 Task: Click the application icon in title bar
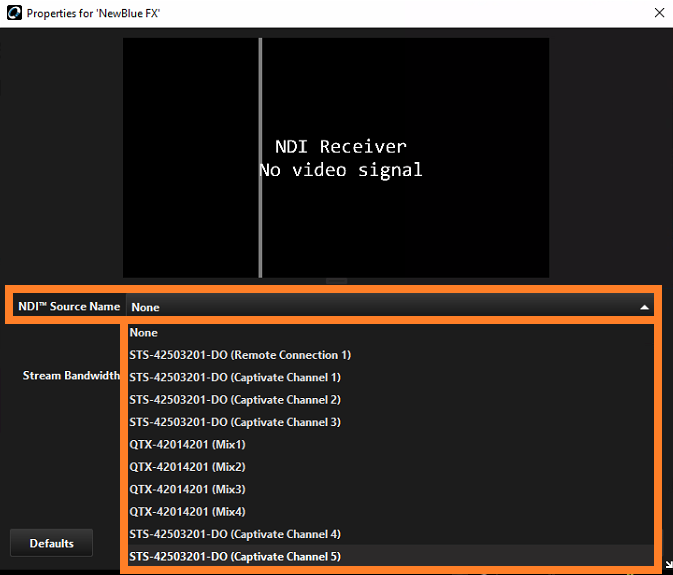click(x=14, y=13)
